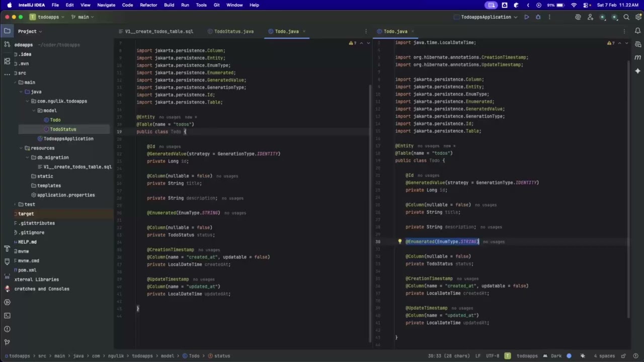The image size is (644, 362).
Task: Collapse the model package
Action: 34,111
